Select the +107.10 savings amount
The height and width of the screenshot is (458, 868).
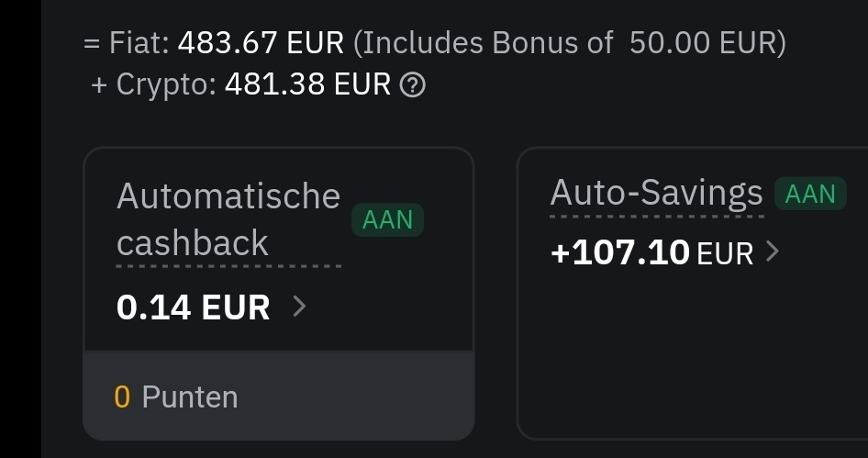point(619,251)
